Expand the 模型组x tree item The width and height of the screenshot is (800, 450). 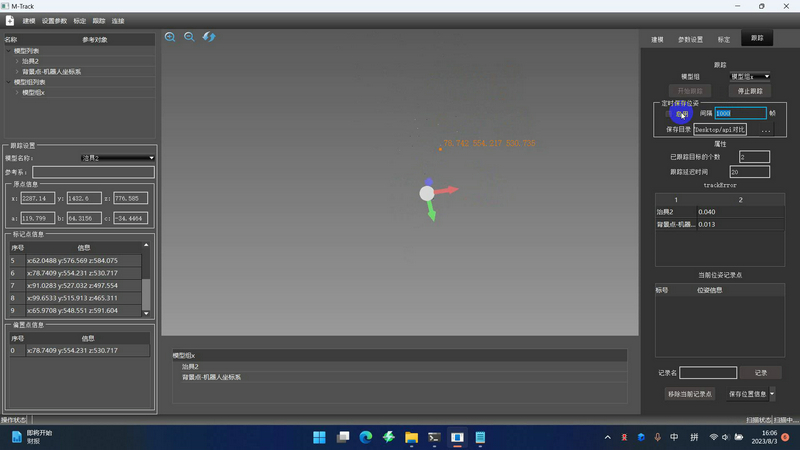[17, 92]
